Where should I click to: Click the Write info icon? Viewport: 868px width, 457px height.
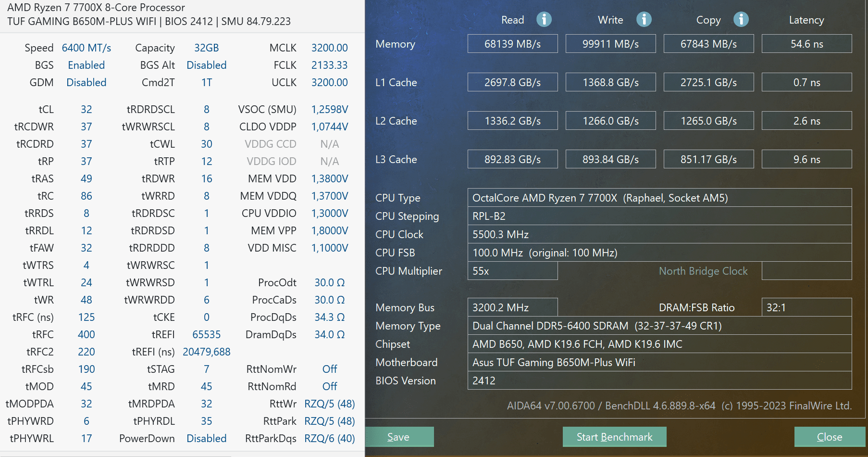point(644,19)
